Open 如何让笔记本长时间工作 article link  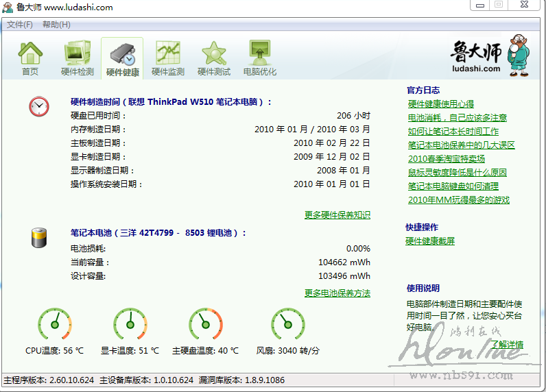click(453, 132)
